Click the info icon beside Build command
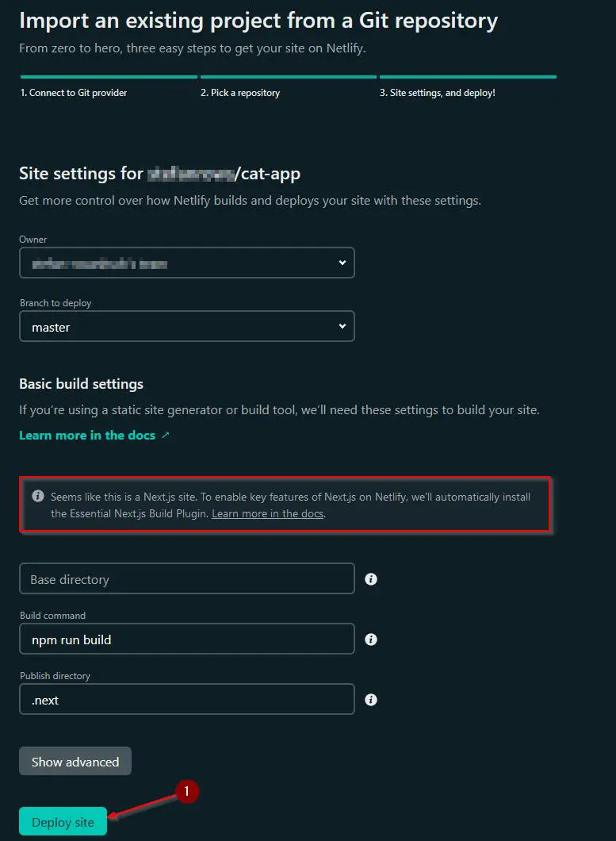The width and height of the screenshot is (616, 841). coord(371,639)
